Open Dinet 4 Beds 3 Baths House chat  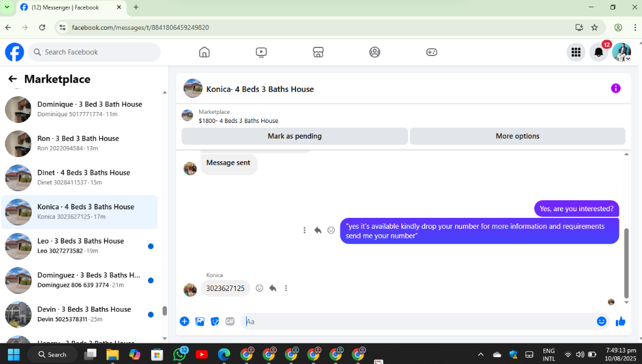click(x=79, y=178)
